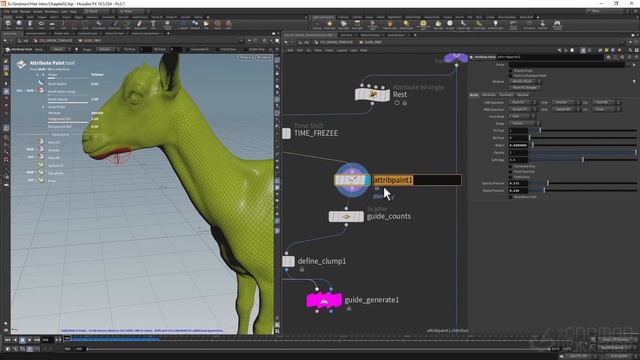
Task: Enable the Connected Only checkbox
Action: 511,167
